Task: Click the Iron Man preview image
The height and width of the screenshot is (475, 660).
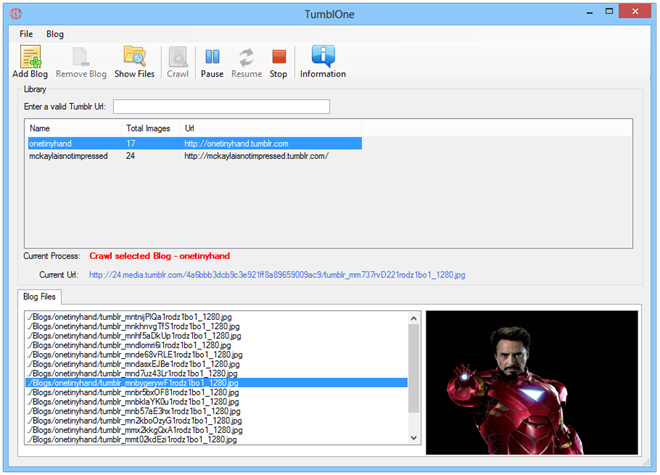Action: [532, 383]
